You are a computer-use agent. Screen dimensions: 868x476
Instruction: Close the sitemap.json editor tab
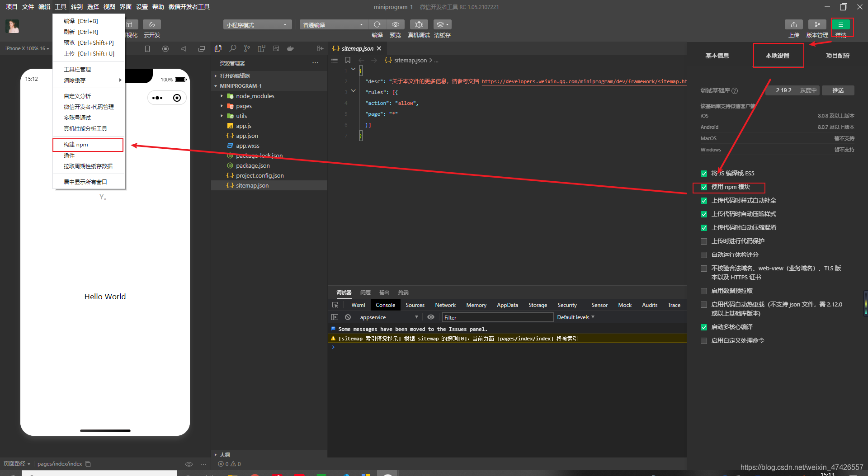379,48
